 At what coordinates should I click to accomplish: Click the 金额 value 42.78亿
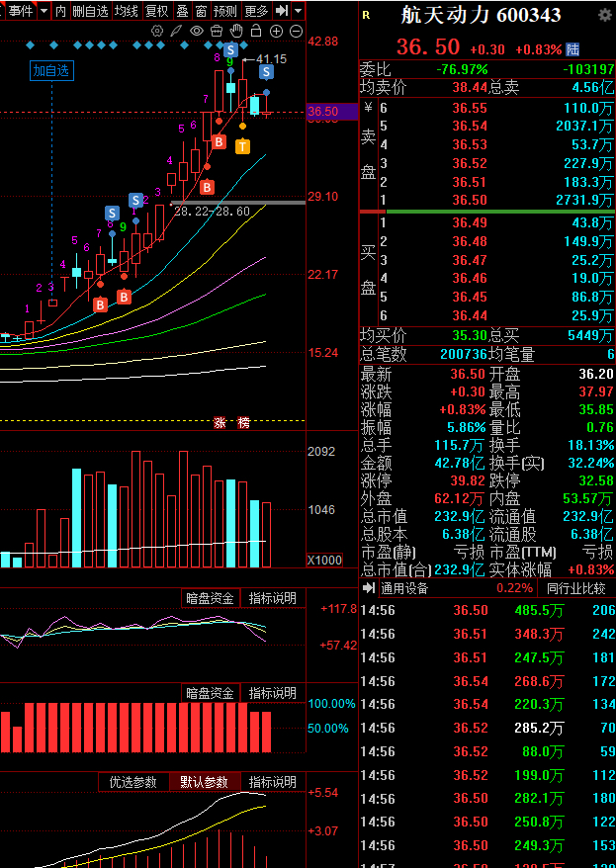460,463
